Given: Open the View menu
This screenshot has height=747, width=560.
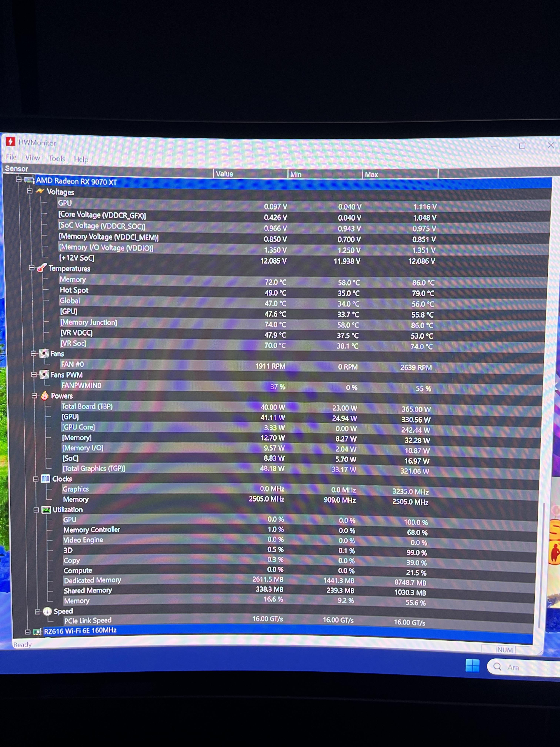Looking at the screenshot, I should click(x=32, y=158).
